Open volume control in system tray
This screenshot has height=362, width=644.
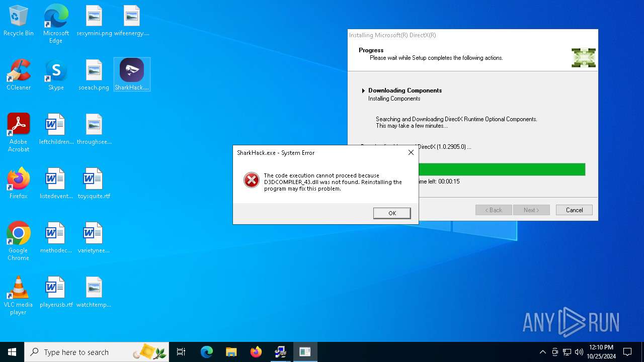[x=579, y=352]
